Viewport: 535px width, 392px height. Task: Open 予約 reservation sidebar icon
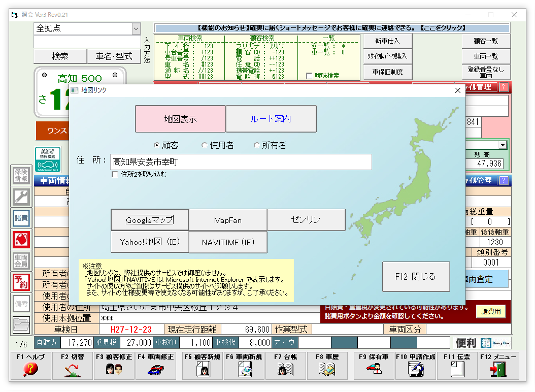(x=21, y=282)
